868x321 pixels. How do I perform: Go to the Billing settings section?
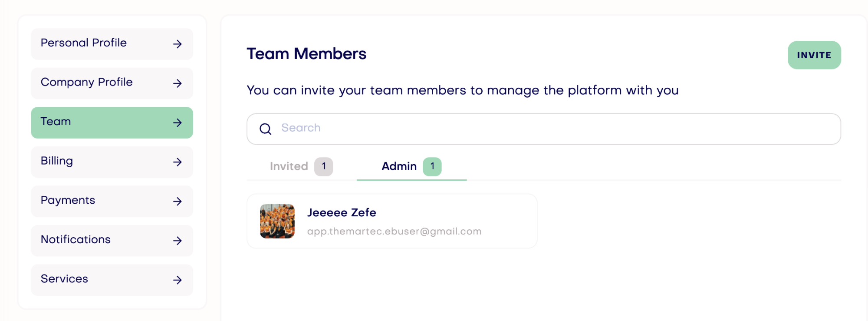coord(112,162)
